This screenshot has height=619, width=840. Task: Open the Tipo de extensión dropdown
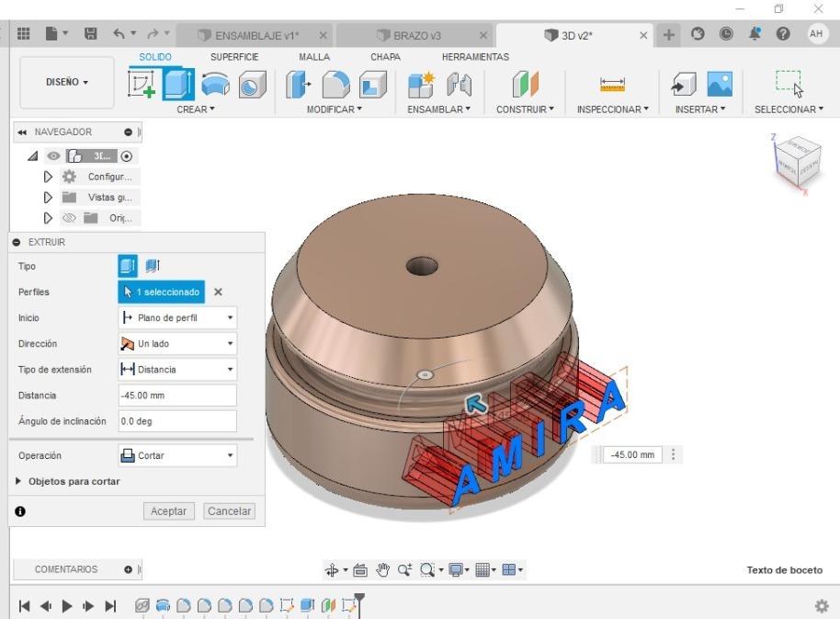click(177, 369)
